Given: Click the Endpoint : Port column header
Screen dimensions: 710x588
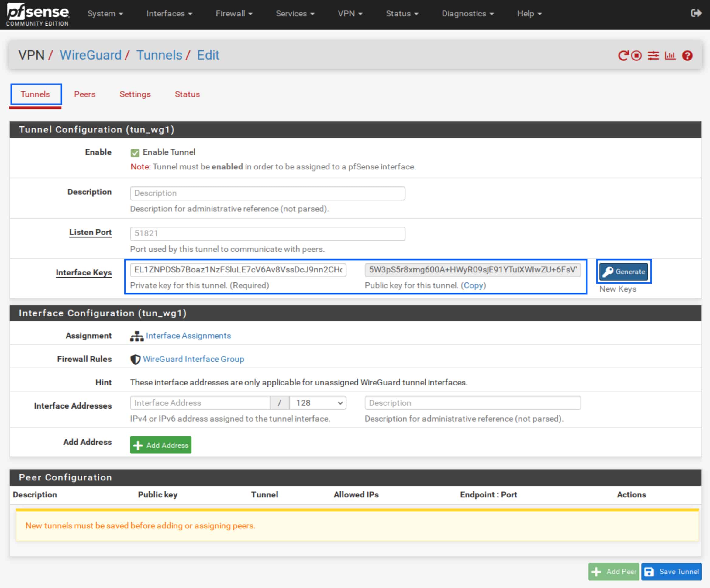Looking at the screenshot, I should click(488, 495).
